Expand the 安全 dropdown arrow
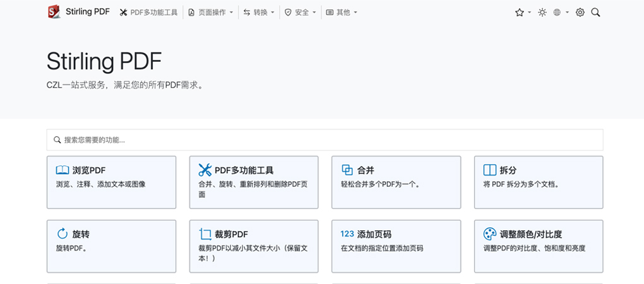This screenshot has height=284, width=644. pyautogui.click(x=314, y=13)
